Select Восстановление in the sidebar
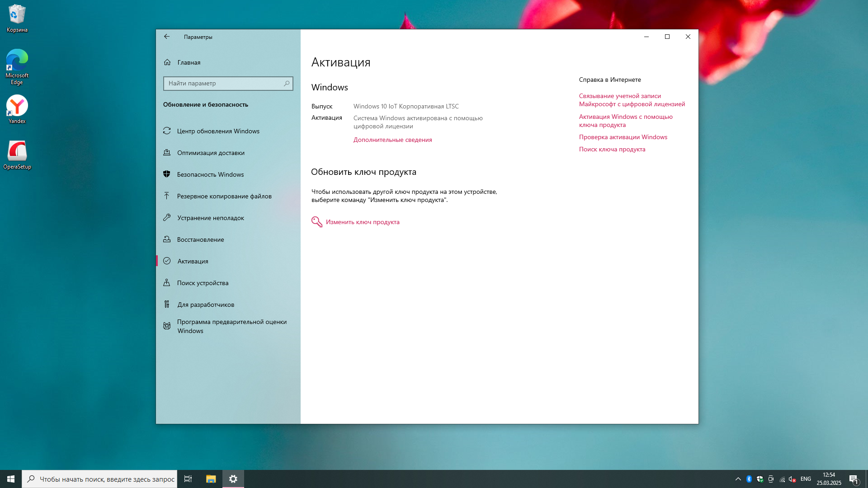 coord(200,239)
